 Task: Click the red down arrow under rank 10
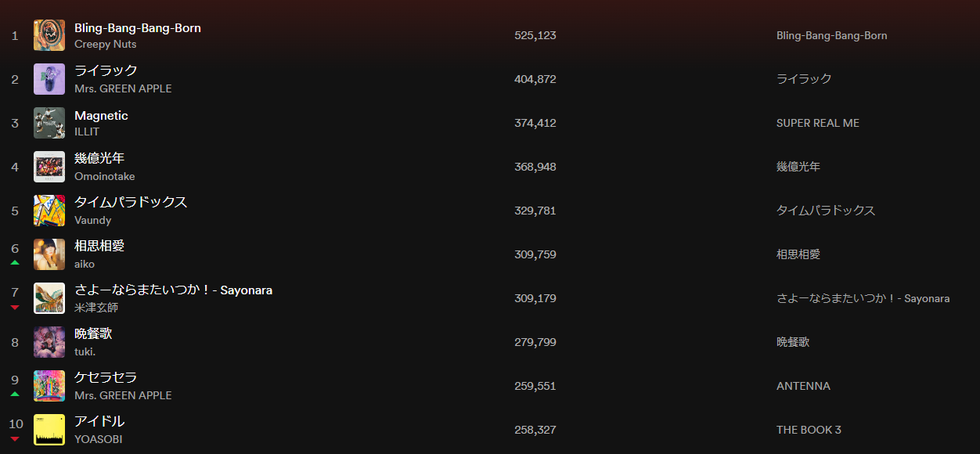(15, 438)
